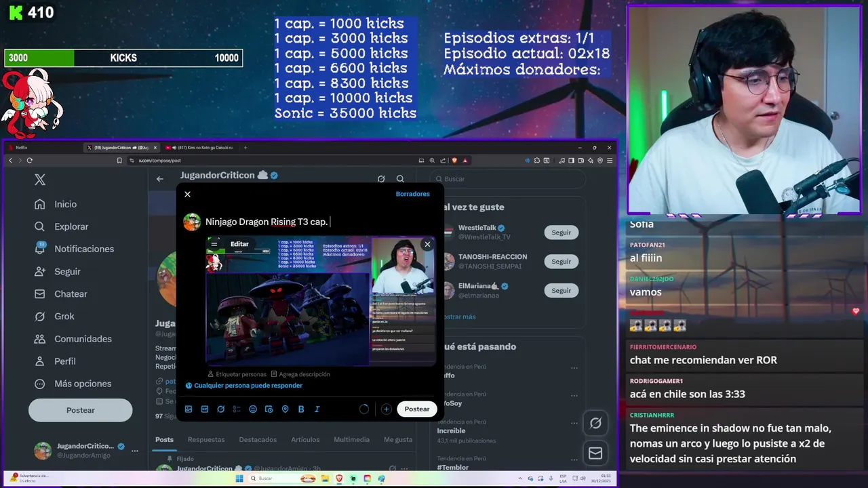868x488 pixels.
Task: Open a new browser tab
Action: (245, 147)
